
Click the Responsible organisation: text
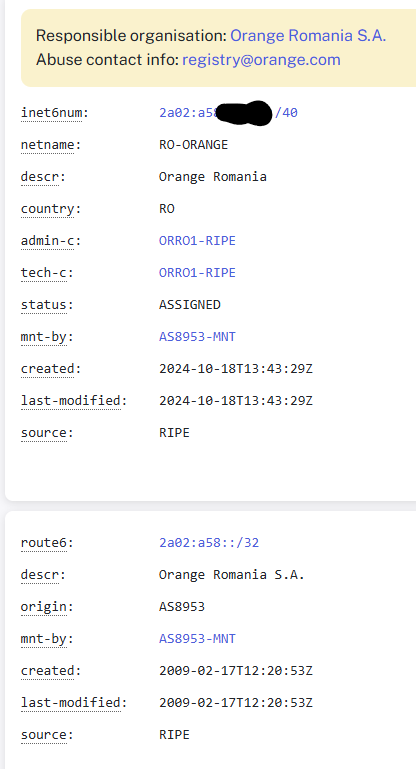pyautogui.click(x=131, y=36)
